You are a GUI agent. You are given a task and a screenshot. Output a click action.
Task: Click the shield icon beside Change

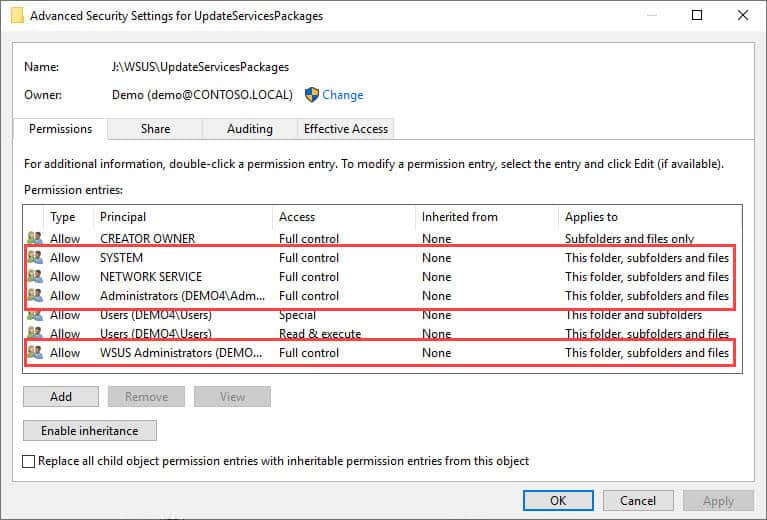(x=311, y=94)
